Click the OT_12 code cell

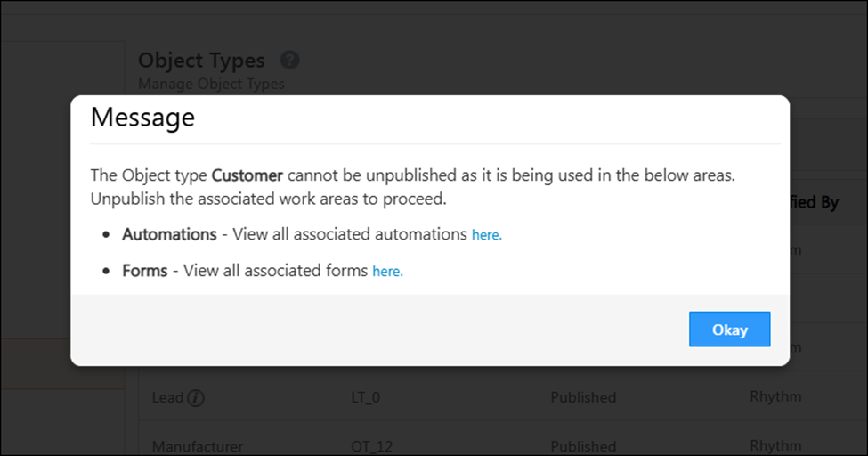coord(370,445)
